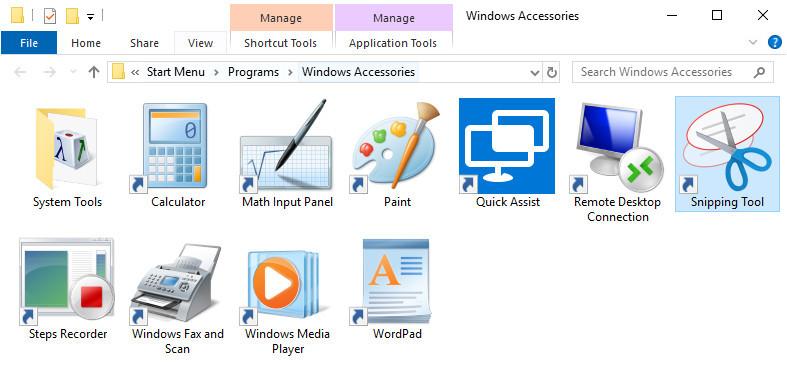The height and width of the screenshot is (365, 787).
Task: Click the Windows Accessories breadcrumb
Action: coord(358,72)
